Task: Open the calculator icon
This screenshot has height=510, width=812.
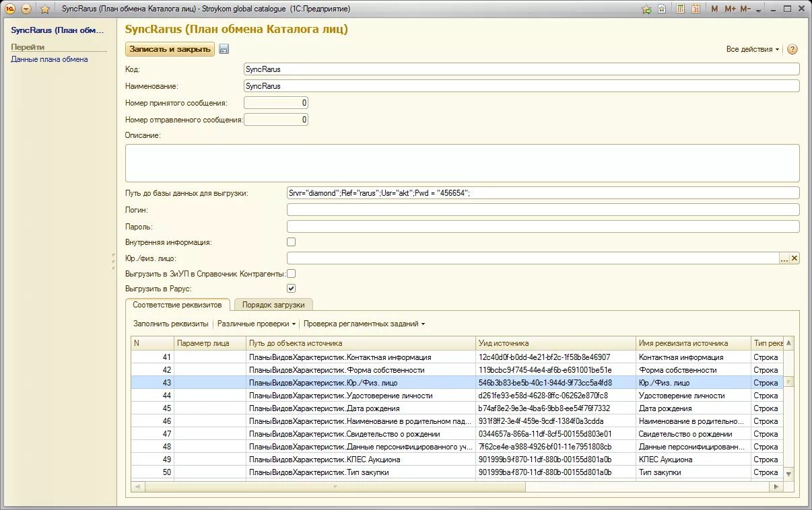Action: tap(681, 9)
